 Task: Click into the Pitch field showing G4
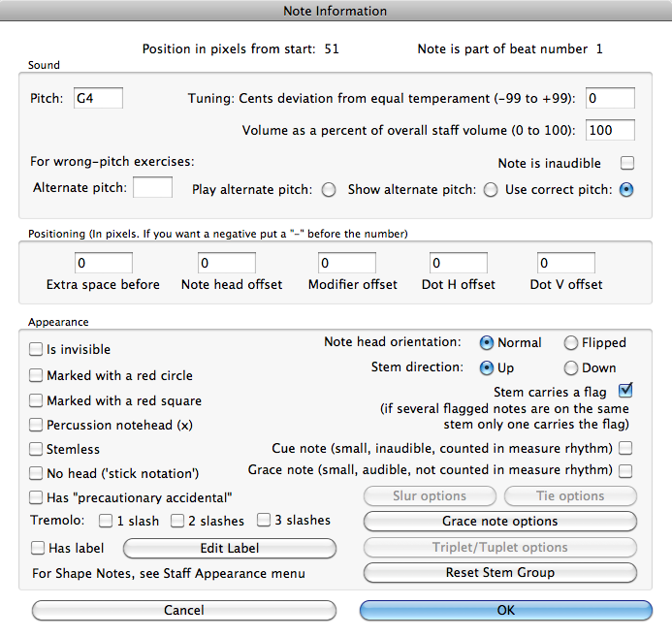tap(99, 98)
